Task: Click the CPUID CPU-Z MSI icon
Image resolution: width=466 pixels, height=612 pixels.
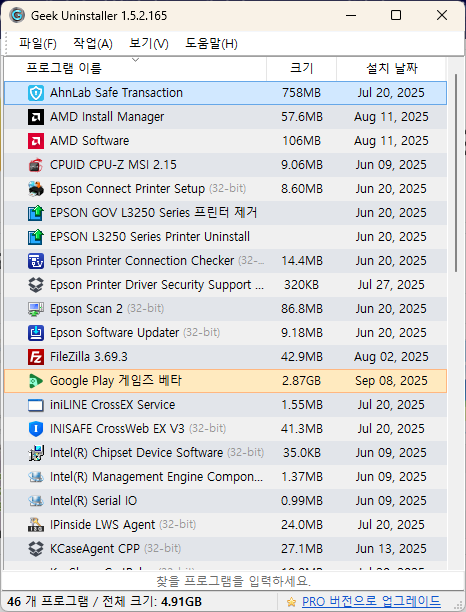Action: [36, 165]
